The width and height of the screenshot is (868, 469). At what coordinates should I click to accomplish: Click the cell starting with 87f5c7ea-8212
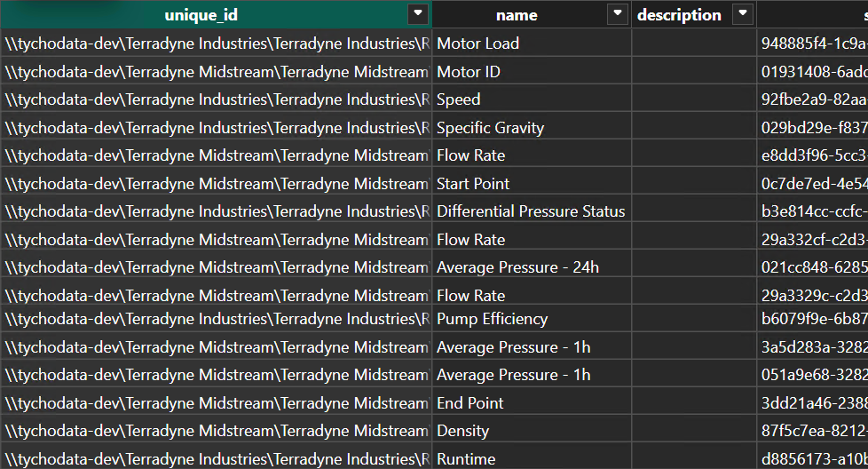point(813,430)
